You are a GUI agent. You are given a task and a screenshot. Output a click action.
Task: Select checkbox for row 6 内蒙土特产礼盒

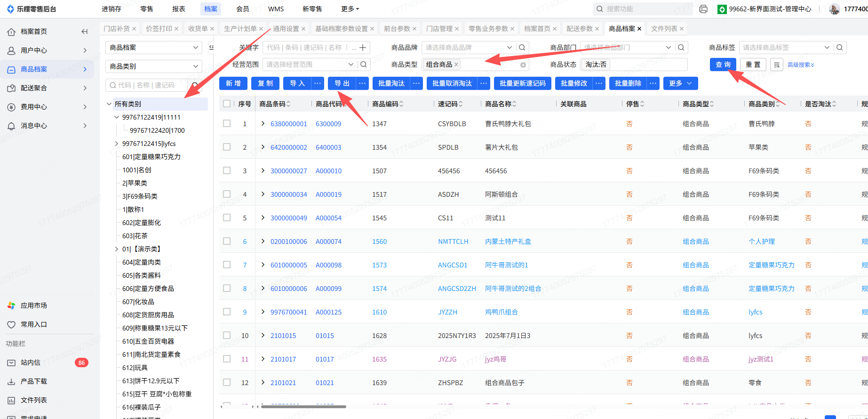click(227, 241)
